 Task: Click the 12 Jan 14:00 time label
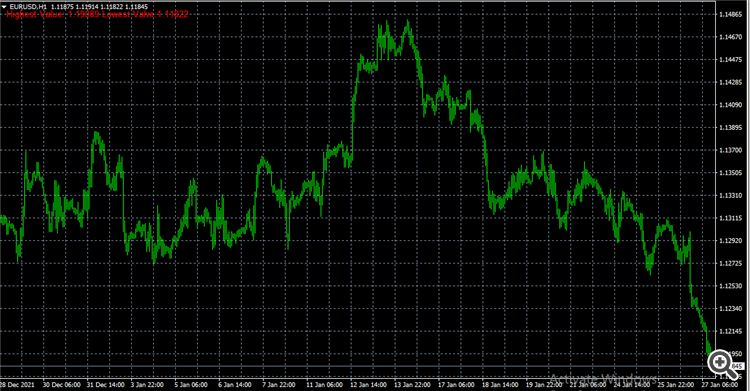coord(369,385)
